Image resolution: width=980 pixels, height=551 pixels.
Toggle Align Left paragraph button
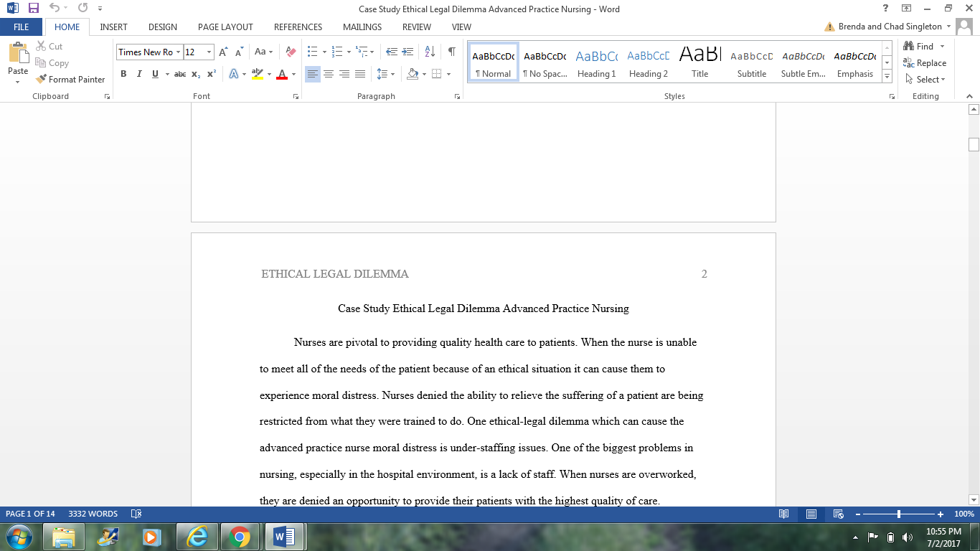[313, 74]
